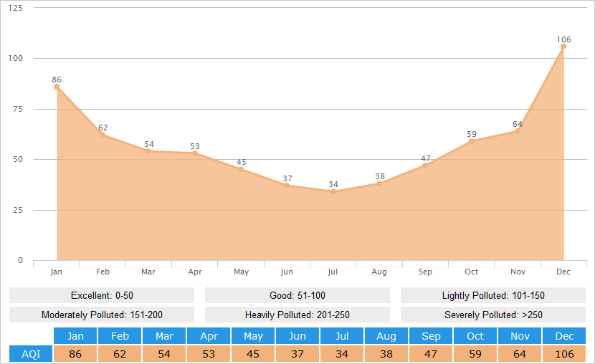Click the table cell with value 37

pos(297,354)
